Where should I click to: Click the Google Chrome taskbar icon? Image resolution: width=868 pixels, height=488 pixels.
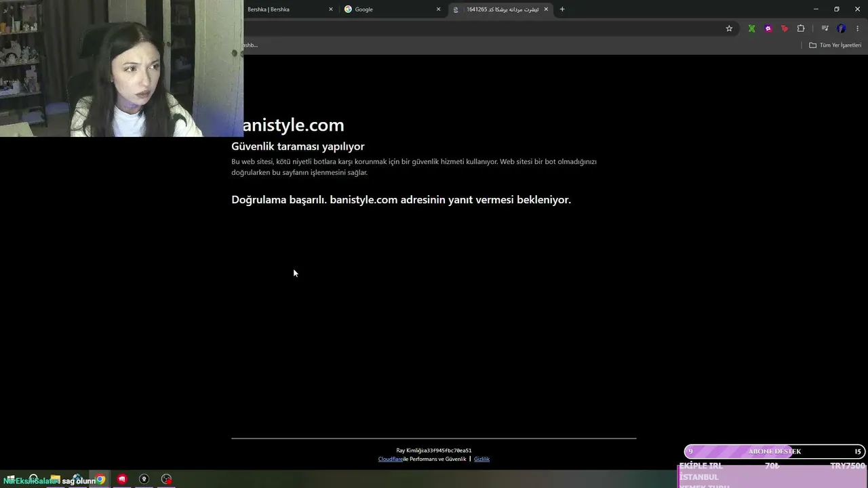tap(100, 480)
